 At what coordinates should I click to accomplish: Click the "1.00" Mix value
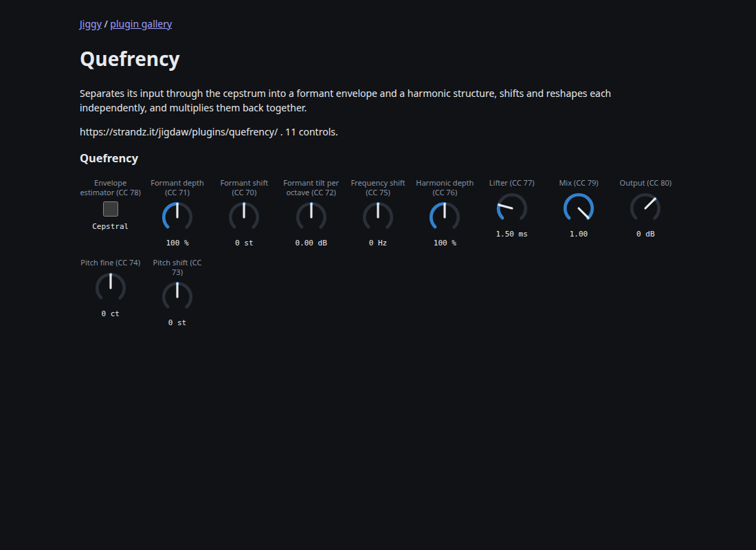click(x=579, y=234)
